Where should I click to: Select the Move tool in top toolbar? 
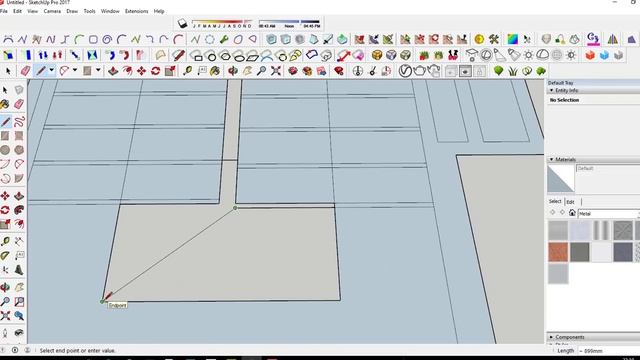[142, 71]
